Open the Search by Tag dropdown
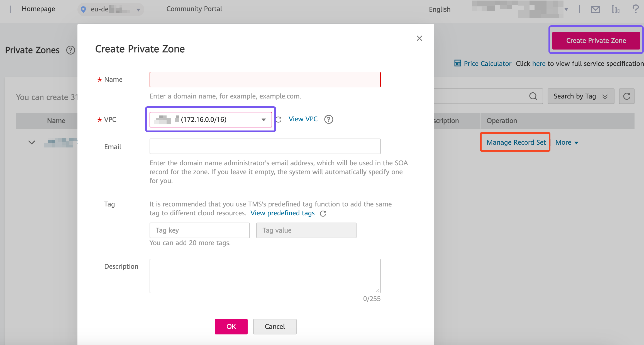 point(580,96)
